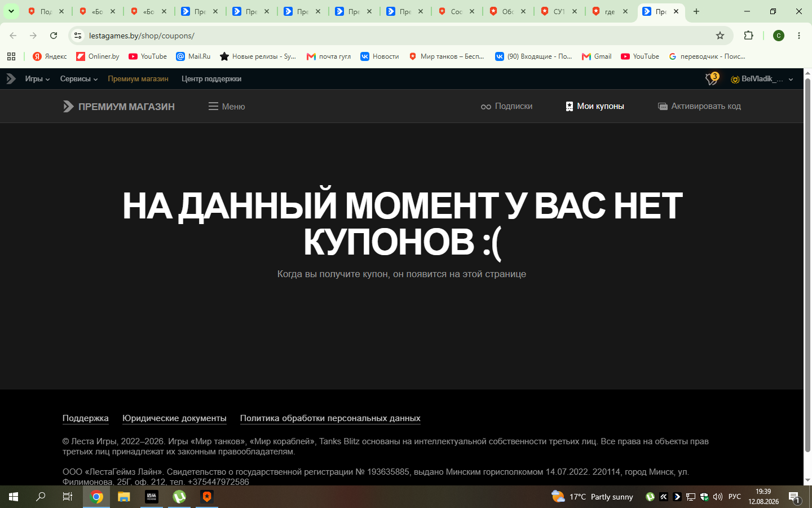
Task: Open the apps grid in bookmarks bar
Action: pos(11,56)
